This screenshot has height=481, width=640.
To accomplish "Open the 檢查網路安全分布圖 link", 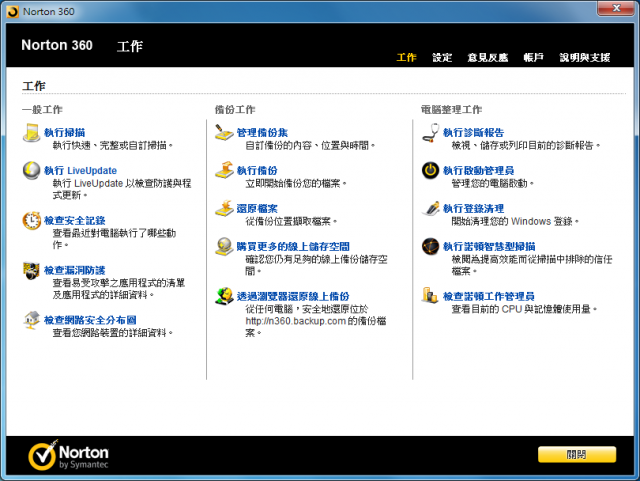I will [90, 320].
